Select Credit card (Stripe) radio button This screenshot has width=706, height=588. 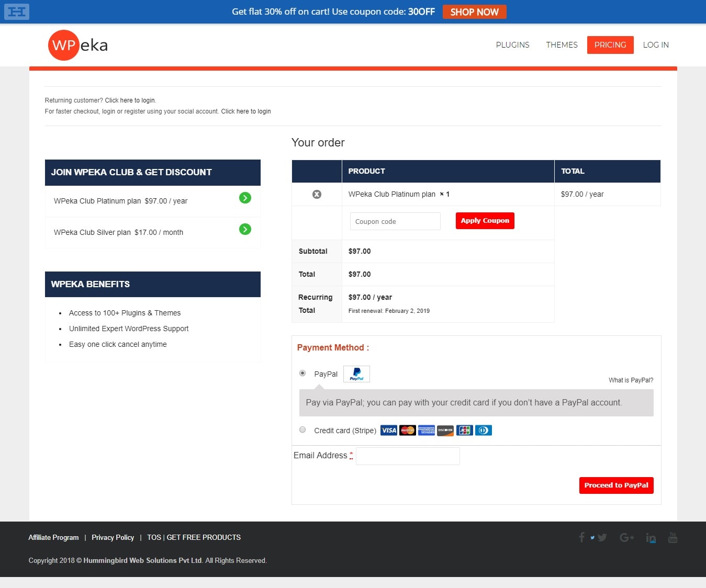tap(302, 429)
